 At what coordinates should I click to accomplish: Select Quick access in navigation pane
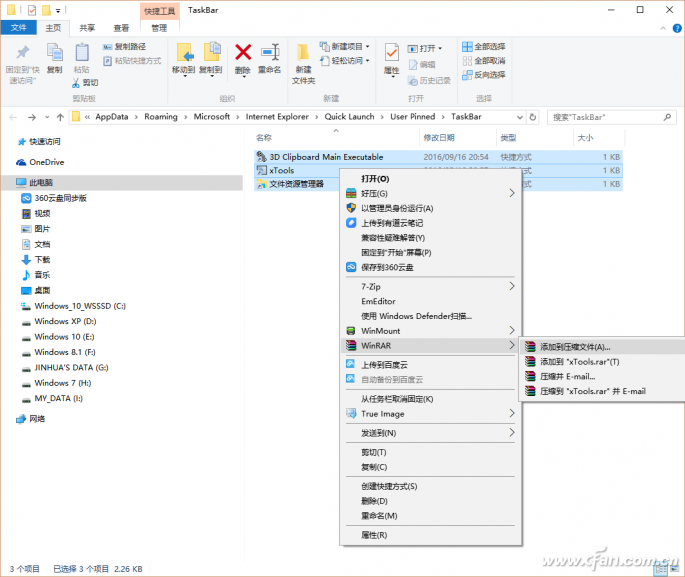pyautogui.click(x=38, y=142)
